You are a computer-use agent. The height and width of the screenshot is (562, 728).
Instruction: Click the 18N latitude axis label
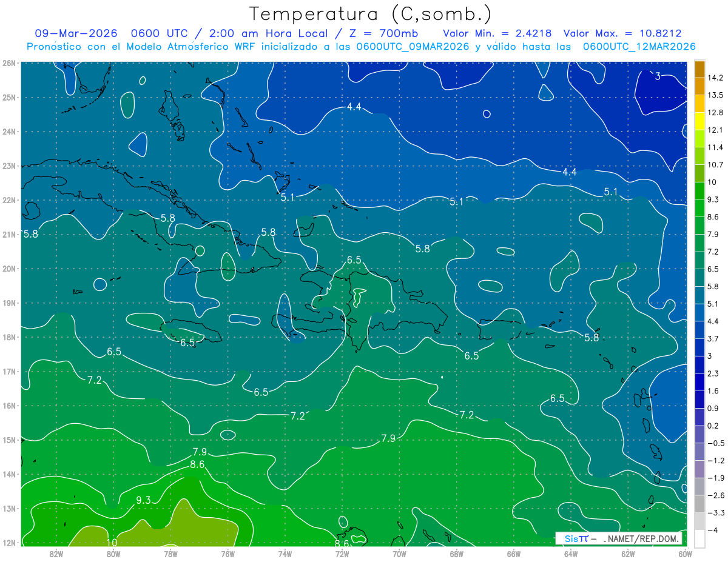[8, 337]
